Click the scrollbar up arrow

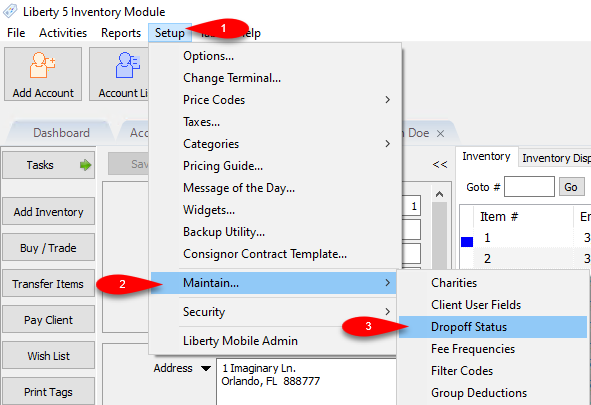tap(439, 194)
